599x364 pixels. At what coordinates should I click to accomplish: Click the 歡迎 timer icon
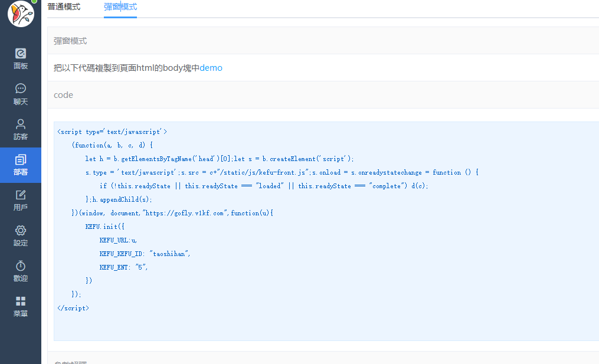click(21, 266)
